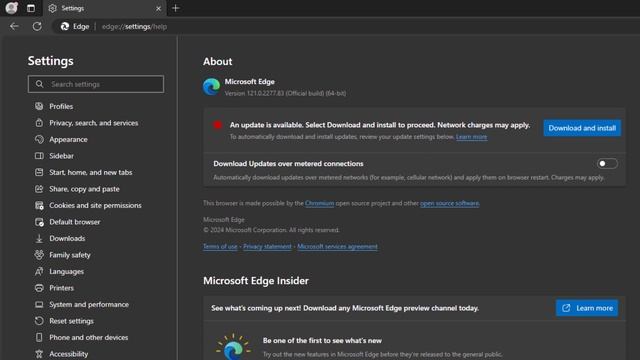640x360 pixels.
Task: Click the search magnifier icon in settings
Action: click(39, 84)
